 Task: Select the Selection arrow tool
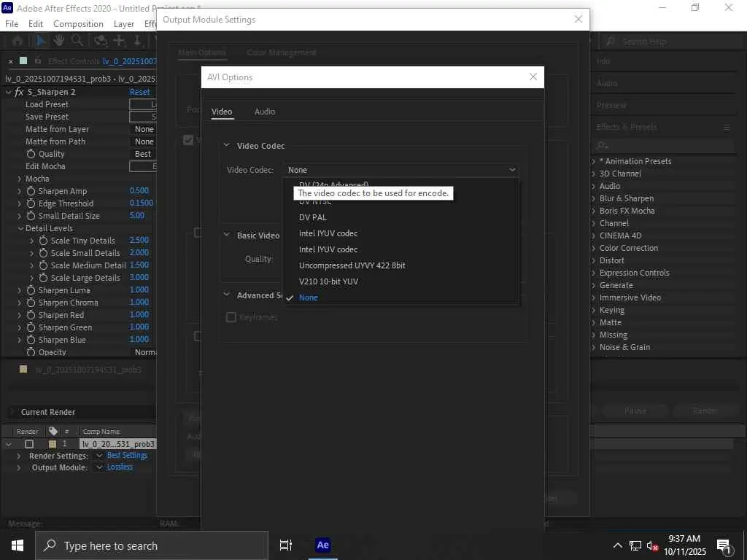(41, 42)
